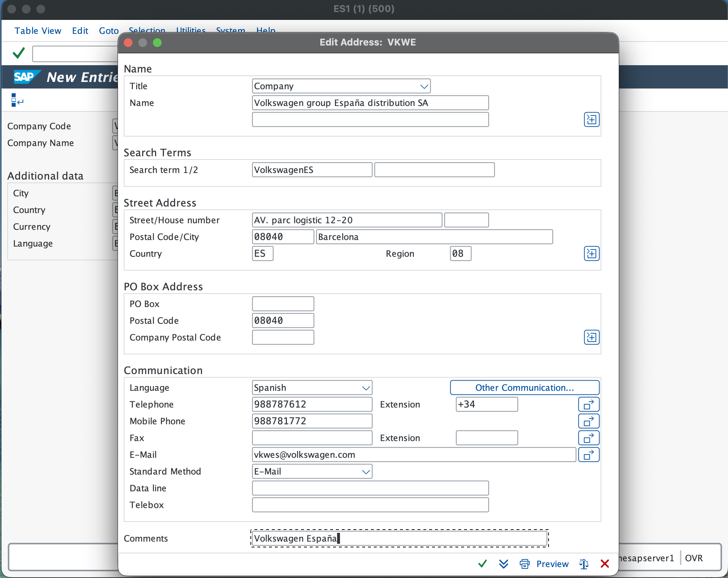Click Search term 1 field containing VolkswagenES

312,170
